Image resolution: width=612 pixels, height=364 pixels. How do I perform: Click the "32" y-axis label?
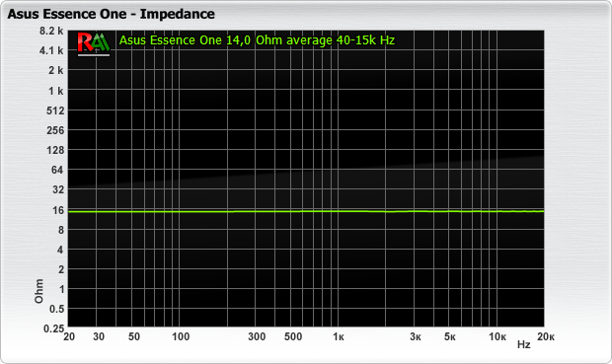click(x=58, y=189)
